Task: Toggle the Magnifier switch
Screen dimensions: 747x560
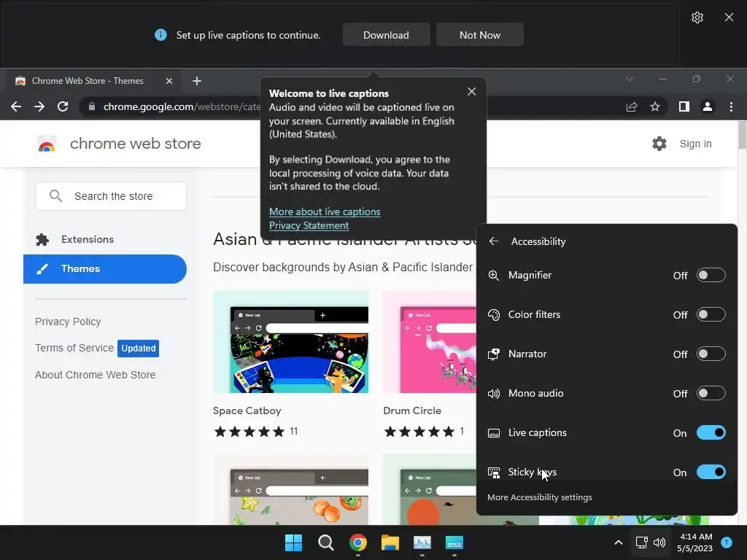Action: [x=711, y=275]
